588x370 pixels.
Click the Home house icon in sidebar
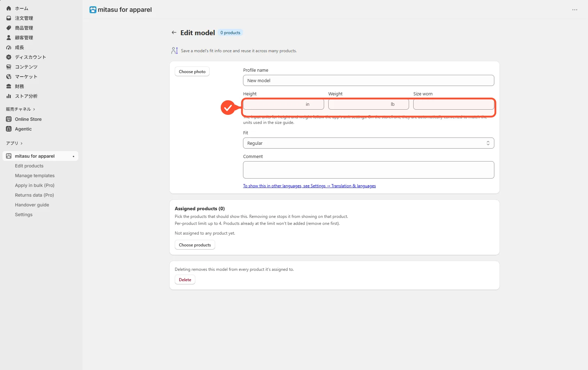(x=9, y=8)
